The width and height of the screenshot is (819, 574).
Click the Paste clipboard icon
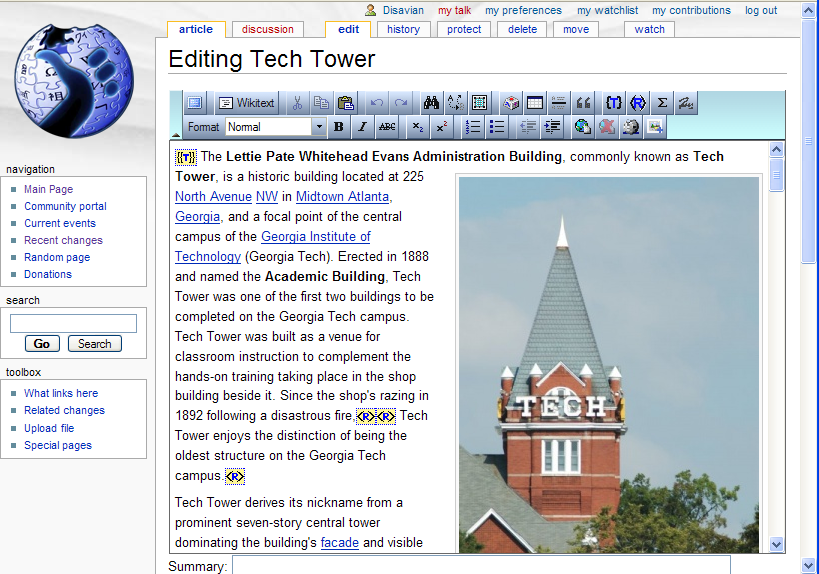[345, 103]
